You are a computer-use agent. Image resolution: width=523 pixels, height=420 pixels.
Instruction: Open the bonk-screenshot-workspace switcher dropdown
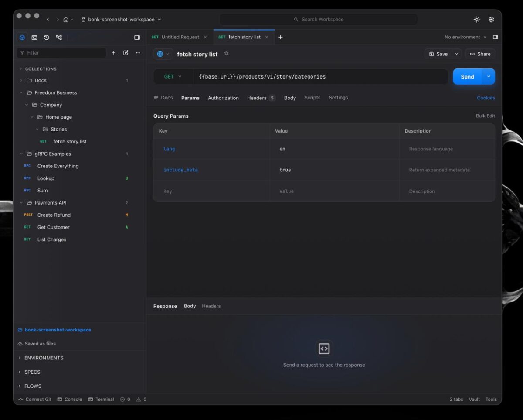point(121,20)
